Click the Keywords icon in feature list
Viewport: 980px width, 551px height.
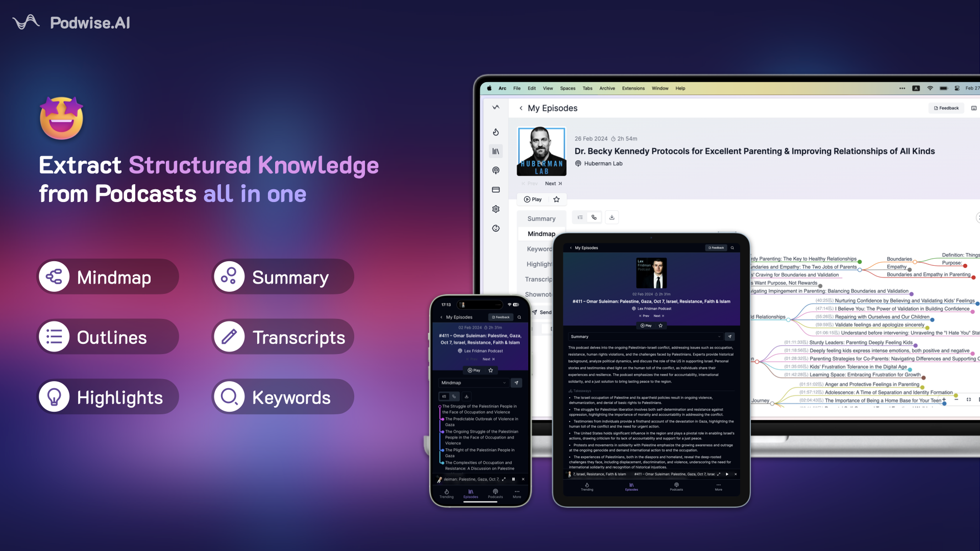[228, 397]
